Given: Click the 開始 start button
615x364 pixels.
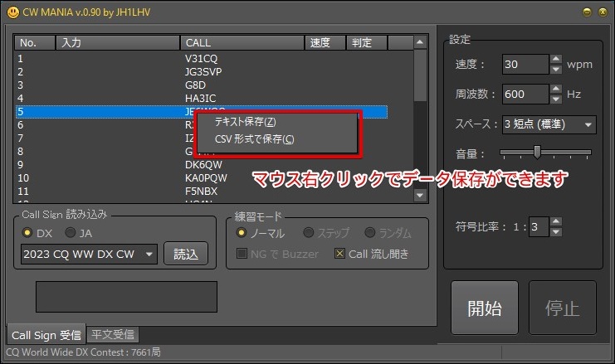Looking at the screenshot, I should 485,308.
